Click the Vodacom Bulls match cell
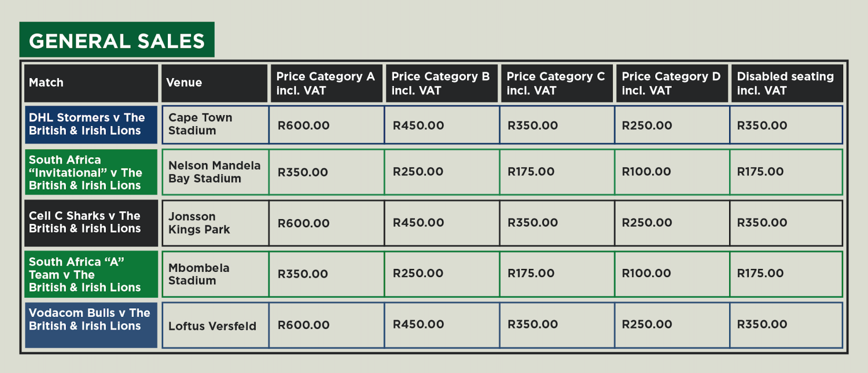Image resolution: width=868 pixels, height=373 pixels. pos(91,325)
